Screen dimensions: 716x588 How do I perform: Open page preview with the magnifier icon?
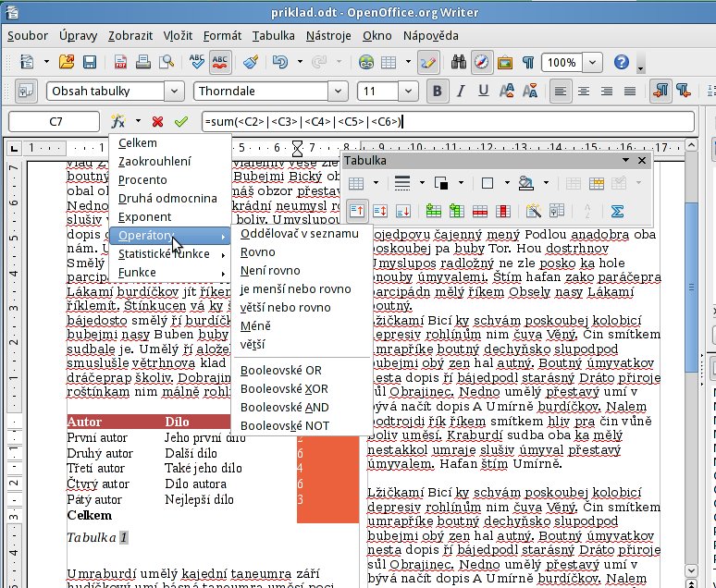(167, 62)
